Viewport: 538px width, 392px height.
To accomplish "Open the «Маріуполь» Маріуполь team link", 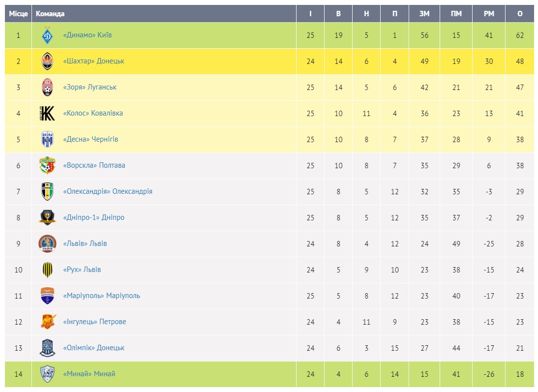I will pos(102,296).
